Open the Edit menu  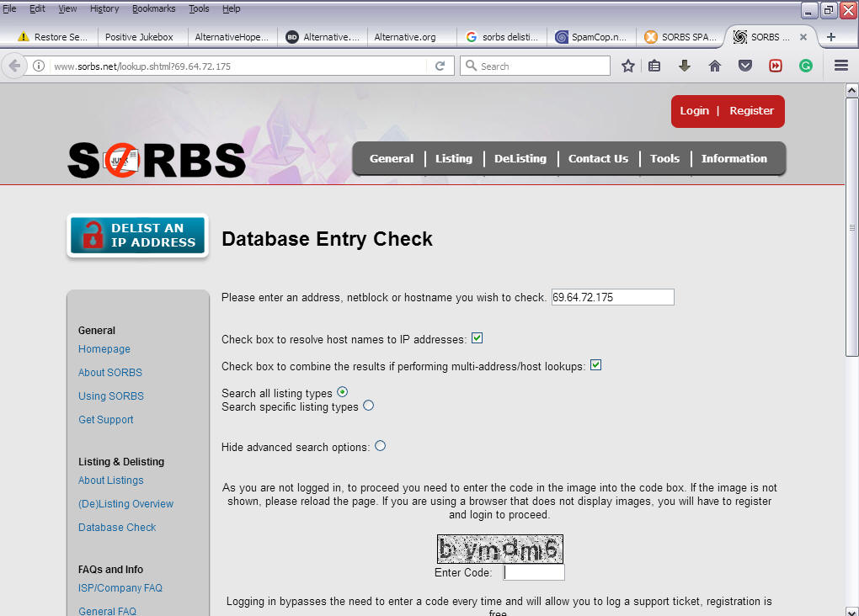[37, 8]
